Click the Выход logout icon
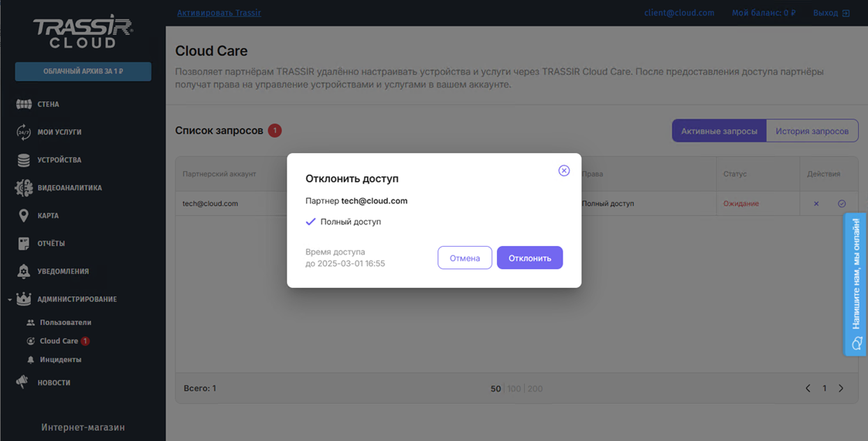Screen dimensions: 868x441 pyautogui.click(x=846, y=13)
